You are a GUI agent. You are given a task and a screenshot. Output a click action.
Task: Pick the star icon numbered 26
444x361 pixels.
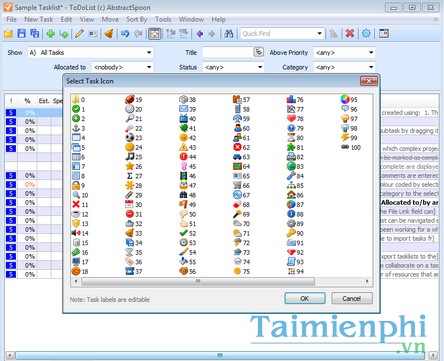(x=129, y=166)
